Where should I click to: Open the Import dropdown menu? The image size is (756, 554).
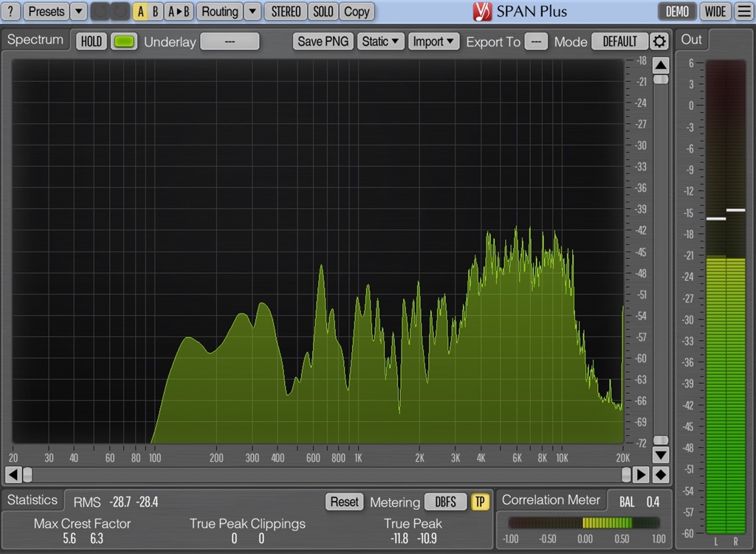pos(434,41)
